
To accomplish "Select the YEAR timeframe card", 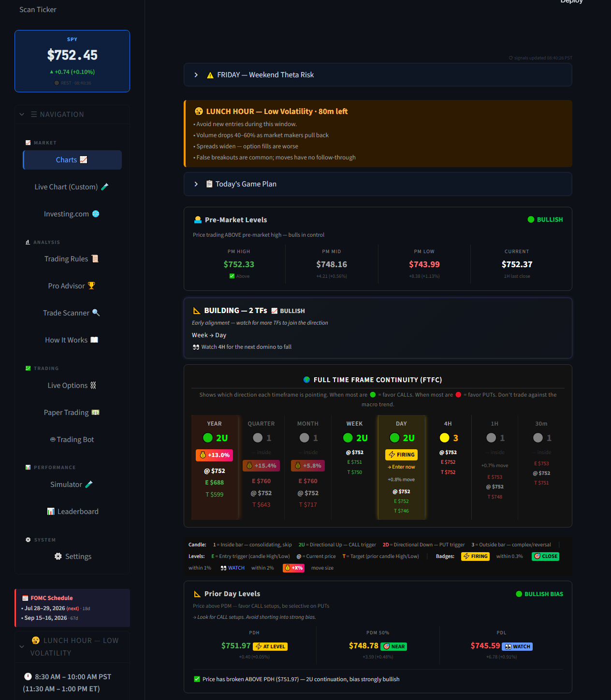I will pos(215,467).
